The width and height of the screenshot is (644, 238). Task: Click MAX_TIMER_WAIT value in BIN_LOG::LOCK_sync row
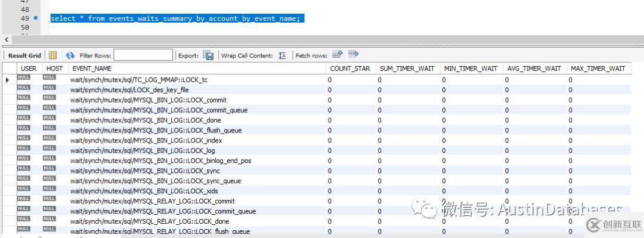pos(571,171)
